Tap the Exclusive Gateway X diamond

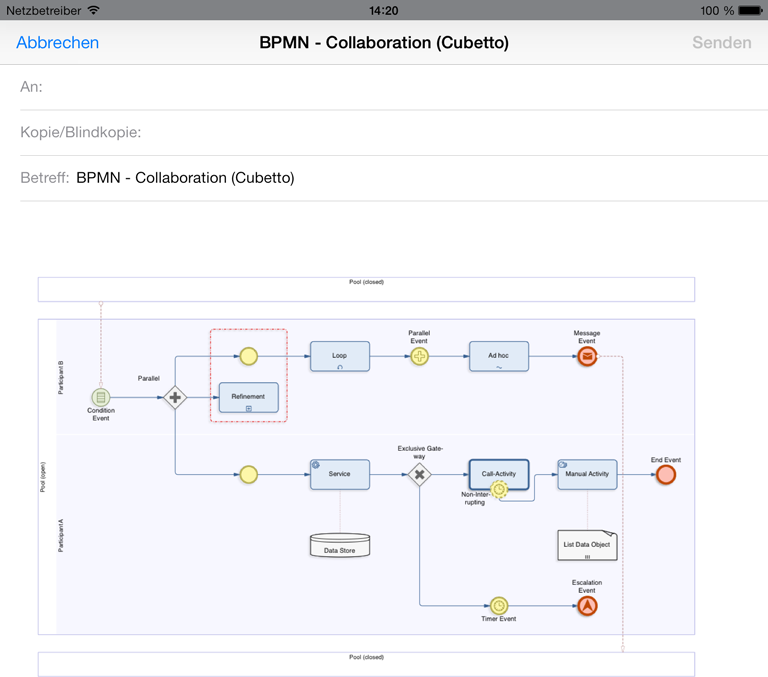click(x=419, y=474)
